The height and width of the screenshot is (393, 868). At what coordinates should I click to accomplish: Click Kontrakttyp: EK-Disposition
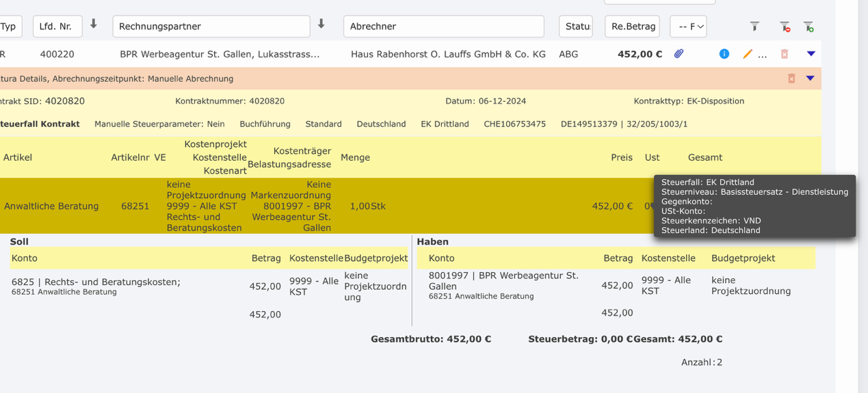689,101
